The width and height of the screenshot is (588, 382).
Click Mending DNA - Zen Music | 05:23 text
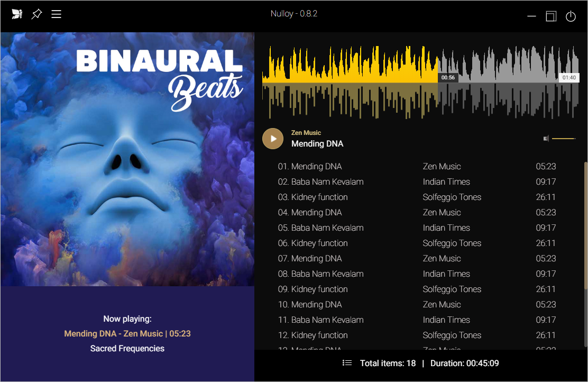(127, 334)
